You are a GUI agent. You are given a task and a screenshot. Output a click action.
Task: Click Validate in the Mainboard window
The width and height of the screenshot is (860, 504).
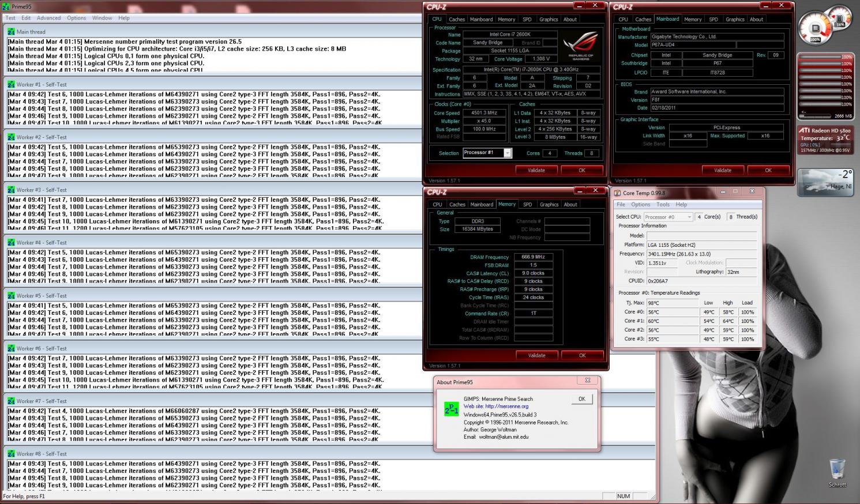coord(723,170)
